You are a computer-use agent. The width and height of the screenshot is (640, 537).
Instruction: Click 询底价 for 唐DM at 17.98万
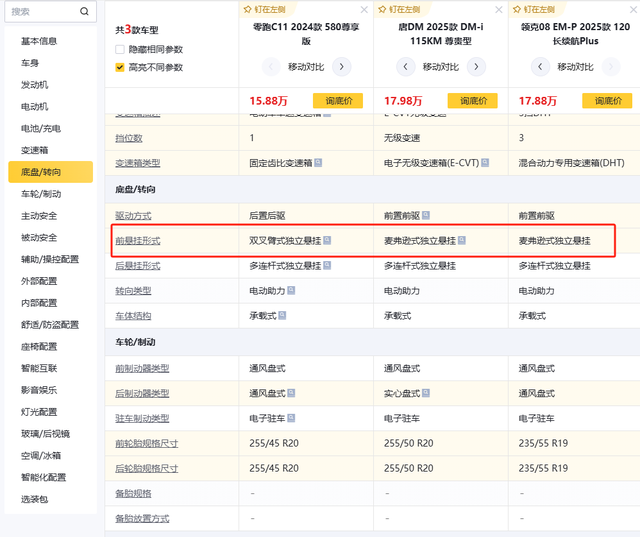click(473, 101)
